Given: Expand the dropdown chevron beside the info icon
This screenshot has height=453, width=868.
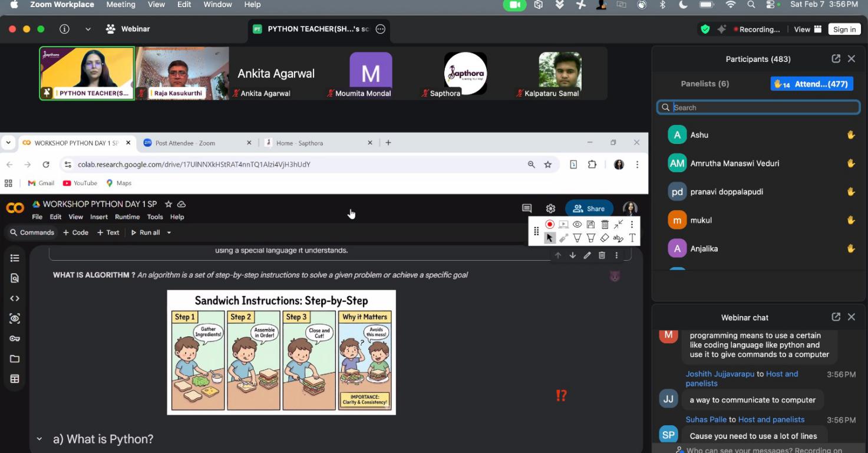Looking at the screenshot, I should (x=88, y=29).
